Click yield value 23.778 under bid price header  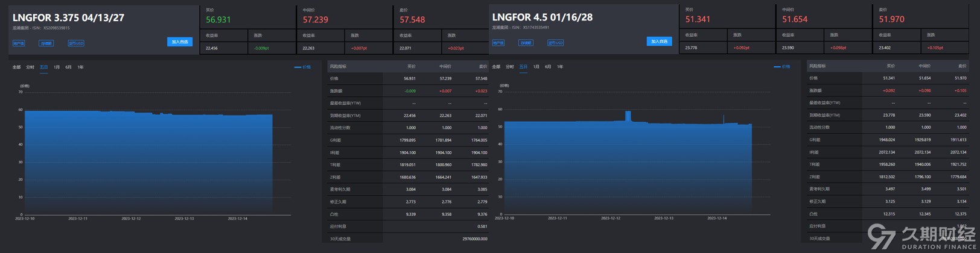pos(691,48)
